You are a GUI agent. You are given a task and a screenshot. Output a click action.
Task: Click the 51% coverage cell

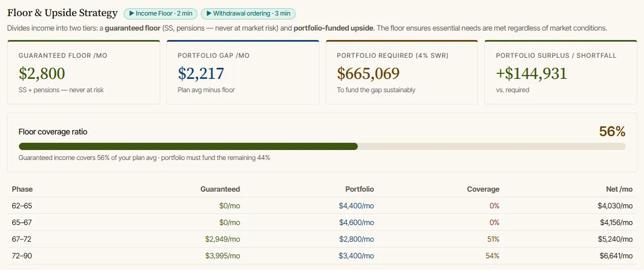tap(493, 239)
